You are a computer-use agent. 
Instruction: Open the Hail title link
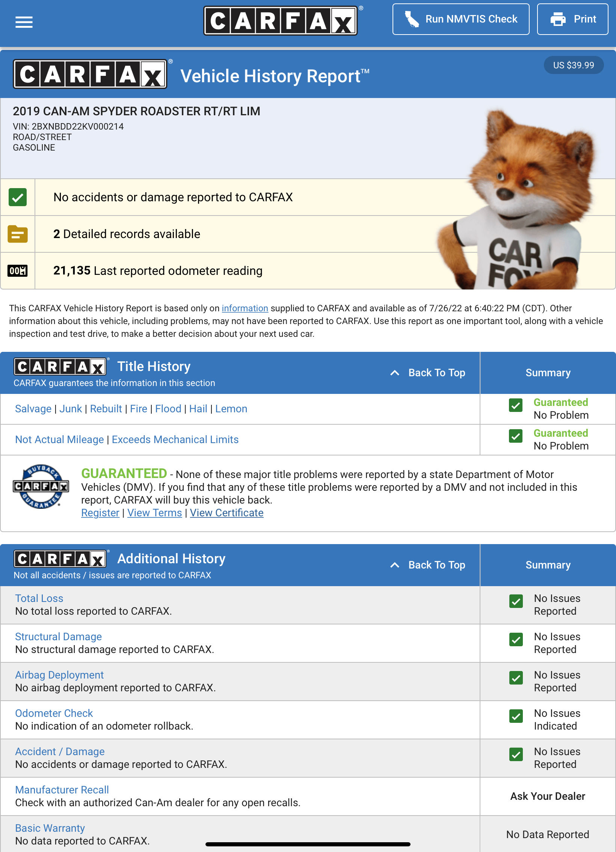point(198,409)
